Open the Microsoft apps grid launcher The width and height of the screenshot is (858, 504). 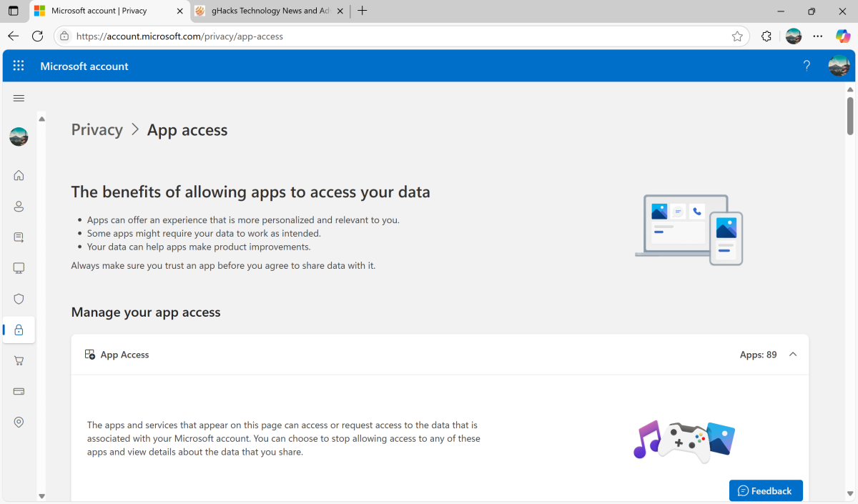pos(19,66)
